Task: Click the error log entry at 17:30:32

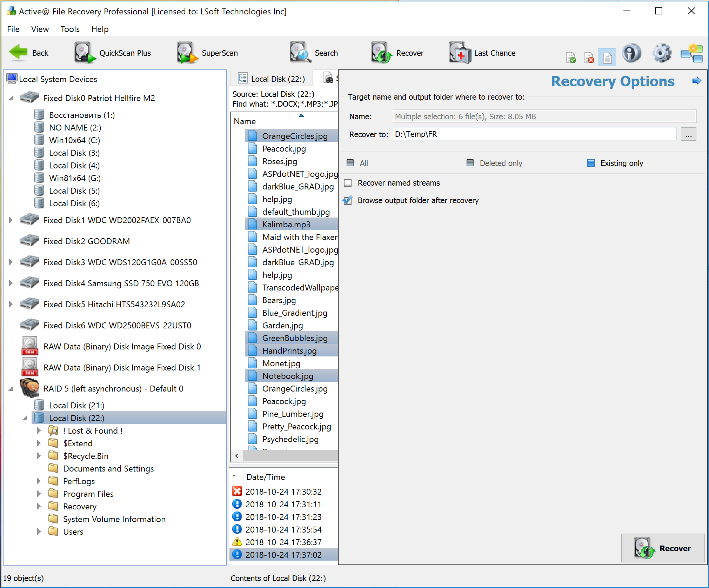Action: tap(283, 492)
